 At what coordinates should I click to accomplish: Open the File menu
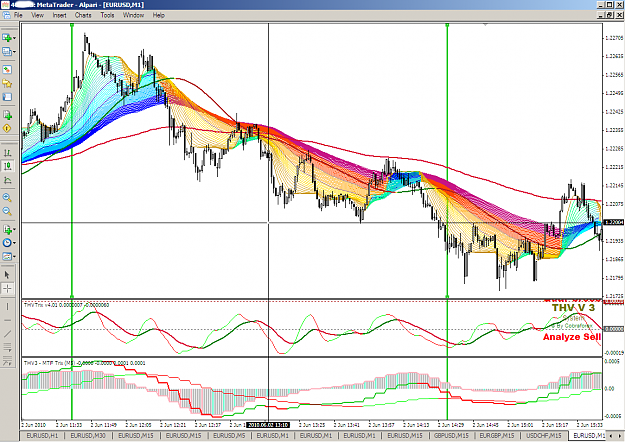(x=18, y=15)
